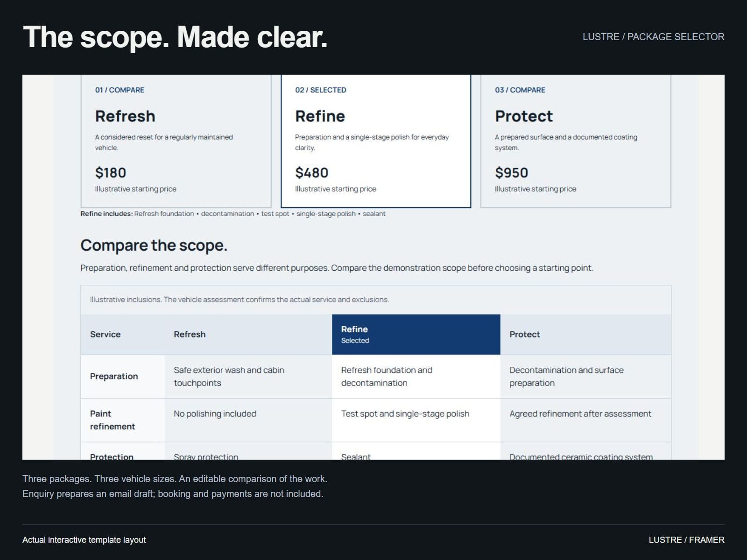This screenshot has width=747, height=560.
Task: Click the $480 price on Refine card
Action: (x=311, y=173)
